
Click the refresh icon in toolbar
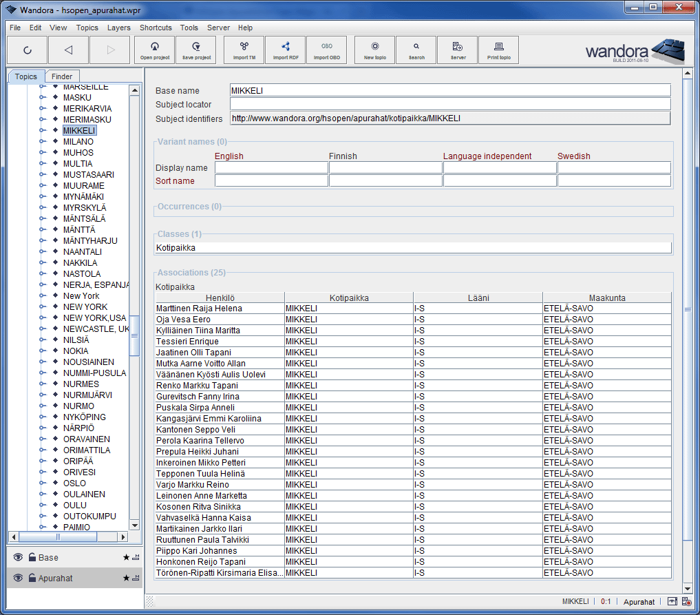click(28, 50)
